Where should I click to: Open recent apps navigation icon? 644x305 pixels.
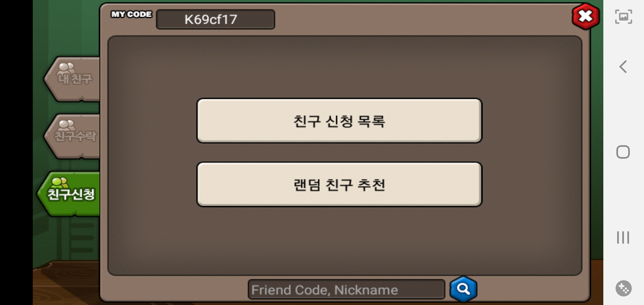623,237
